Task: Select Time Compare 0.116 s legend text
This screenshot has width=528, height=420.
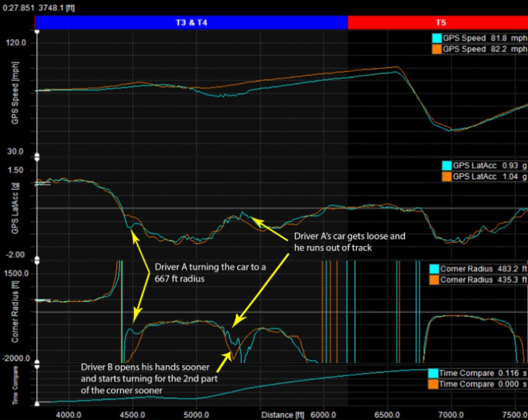Action: tap(483, 373)
